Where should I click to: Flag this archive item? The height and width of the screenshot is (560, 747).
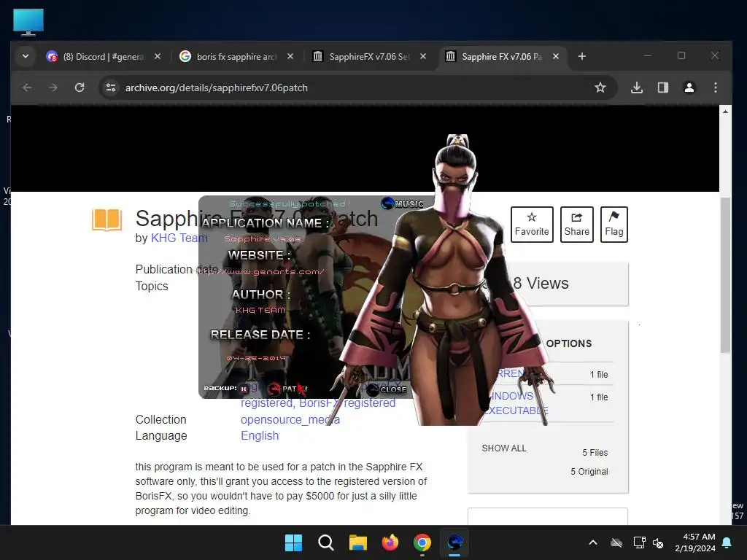pyautogui.click(x=614, y=225)
